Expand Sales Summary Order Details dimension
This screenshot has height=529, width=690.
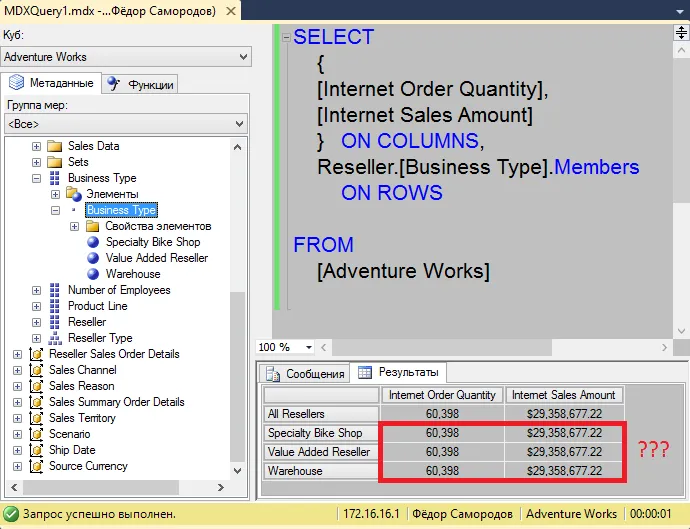(18, 402)
